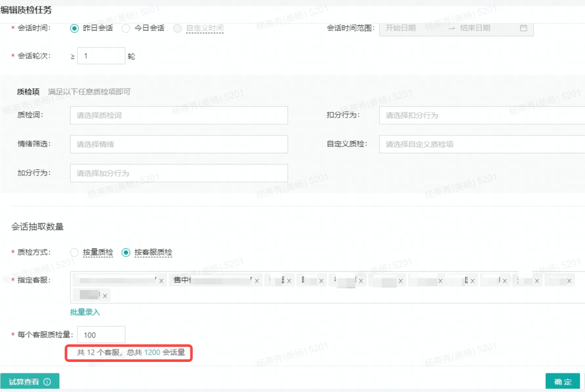The height and width of the screenshot is (392, 585).
Task: Open the calendar icon in date range
Action: pyautogui.click(x=524, y=28)
